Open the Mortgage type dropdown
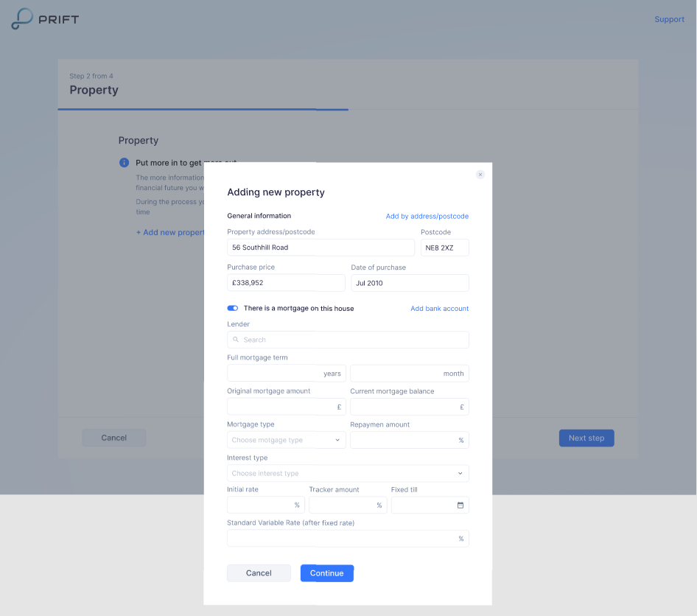Viewport: 697px width, 616px height. pyautogui.click(x=287, y=440)
